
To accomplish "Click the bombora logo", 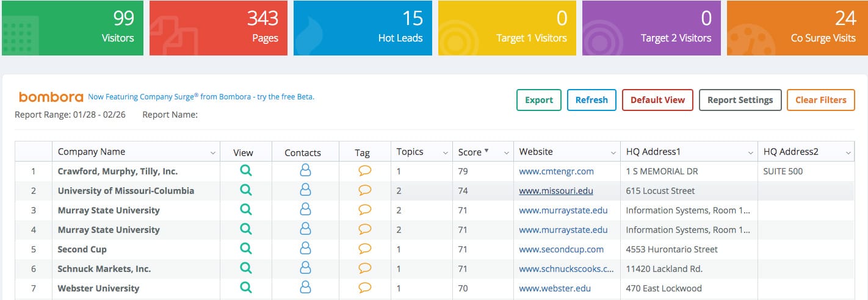I will click(x=51, y=97).
